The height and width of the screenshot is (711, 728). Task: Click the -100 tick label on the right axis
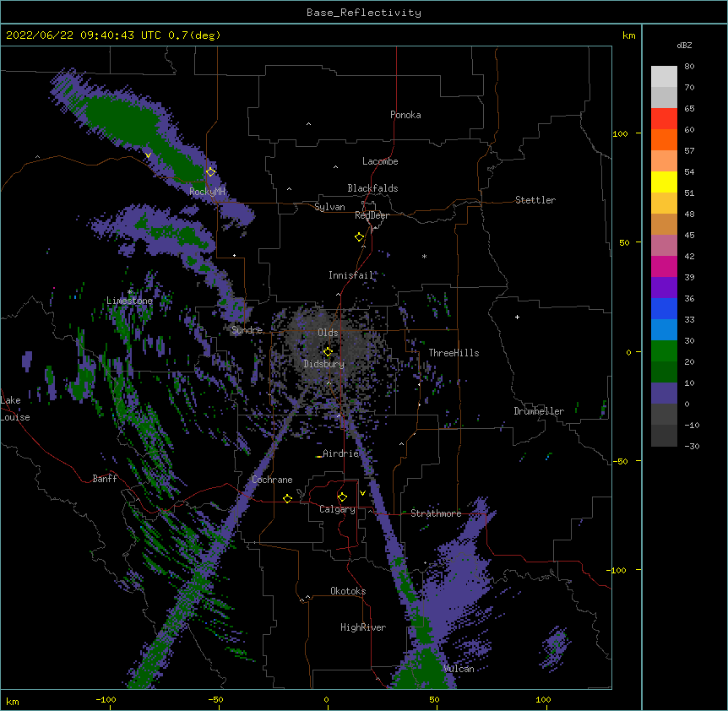coord(617,570)
